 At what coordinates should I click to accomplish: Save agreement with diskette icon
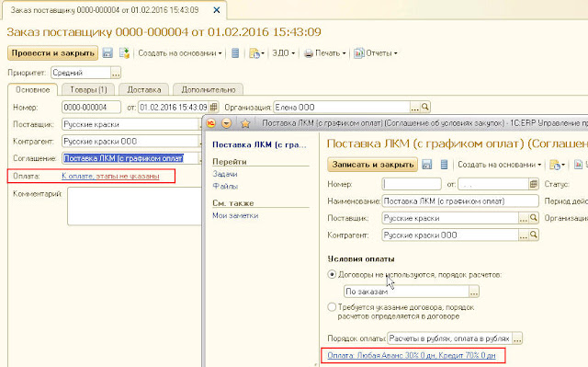[426, 165]
